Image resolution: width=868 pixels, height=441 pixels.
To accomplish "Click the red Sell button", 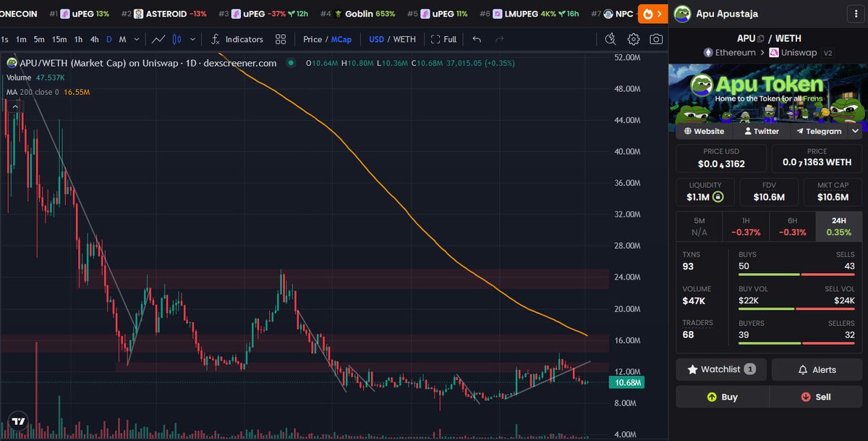I will (x=815, y=397).
